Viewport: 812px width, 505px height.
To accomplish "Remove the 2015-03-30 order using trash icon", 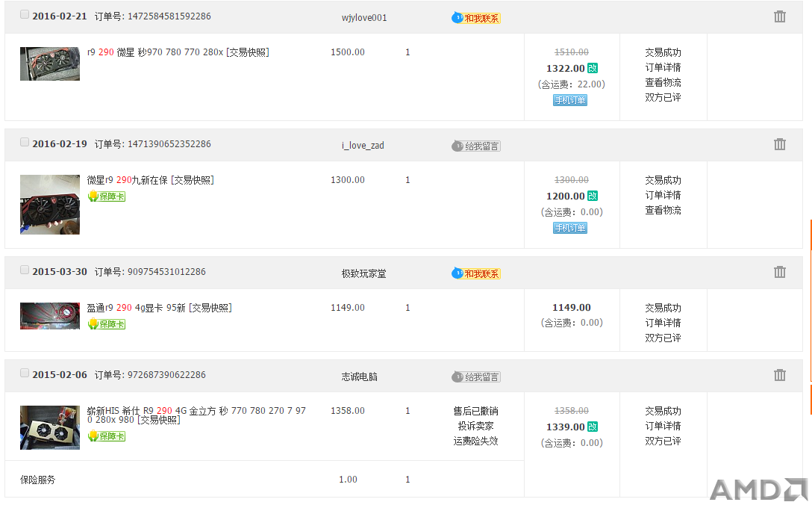I will tap(780, 272).
